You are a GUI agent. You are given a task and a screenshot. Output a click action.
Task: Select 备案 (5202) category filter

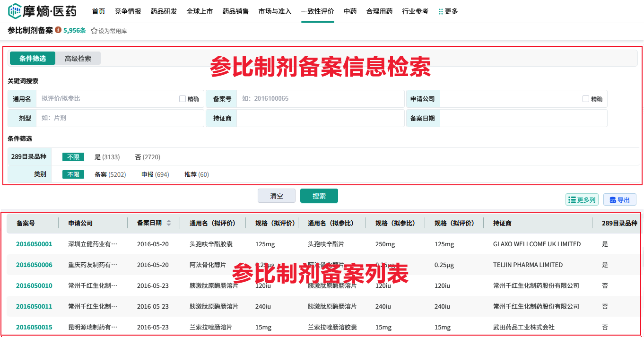point(110,174)
